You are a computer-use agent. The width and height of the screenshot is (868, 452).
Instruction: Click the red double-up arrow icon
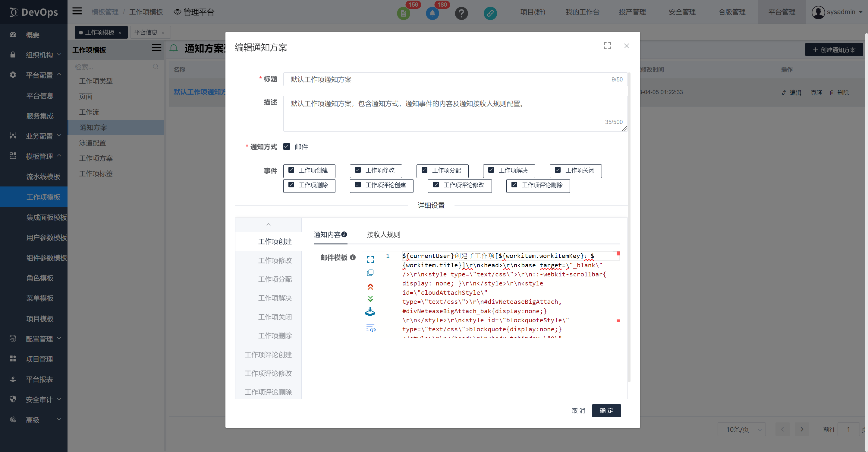(x=370, y=286)
